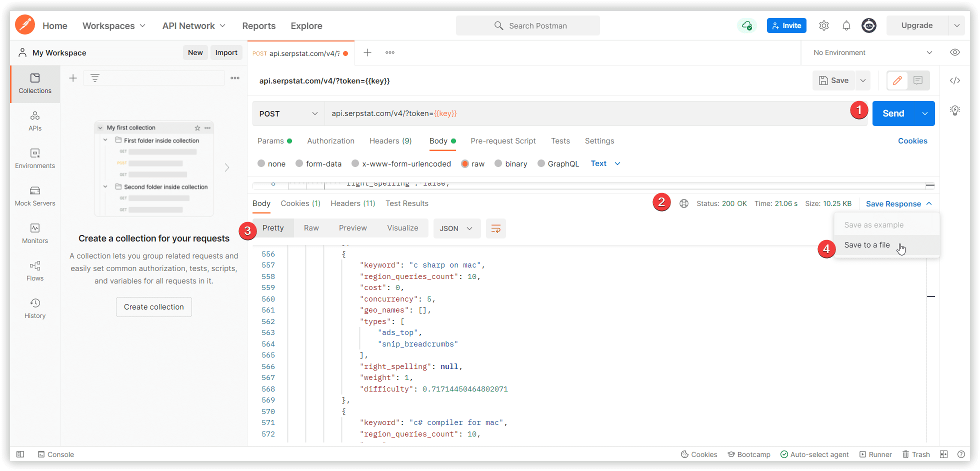Click the Invite button

[786, 25]
